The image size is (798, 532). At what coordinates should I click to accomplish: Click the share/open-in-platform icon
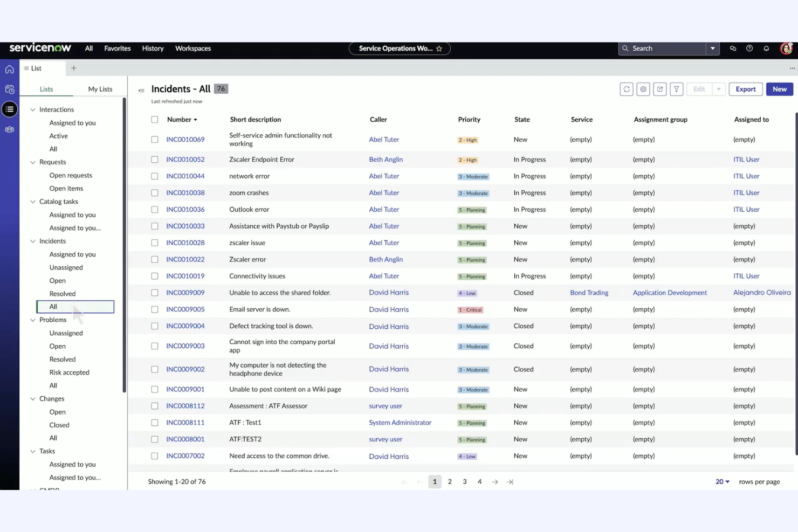[659, 89]
